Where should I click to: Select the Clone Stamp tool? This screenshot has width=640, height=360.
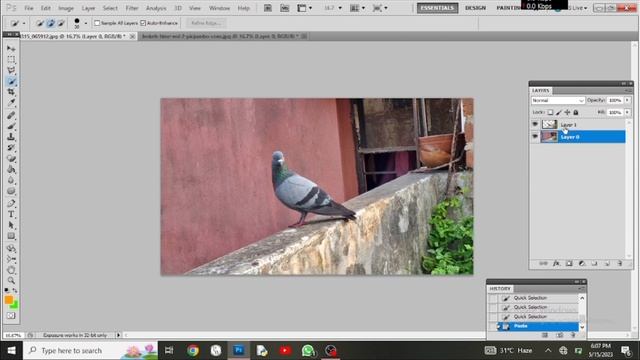click(11, 137)
